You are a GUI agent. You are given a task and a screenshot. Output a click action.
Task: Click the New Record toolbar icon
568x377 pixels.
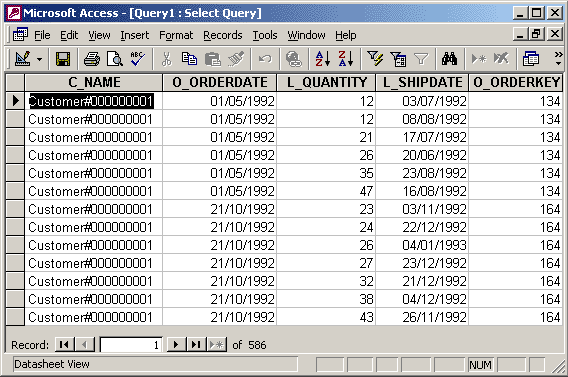click(x=478, y=59)
